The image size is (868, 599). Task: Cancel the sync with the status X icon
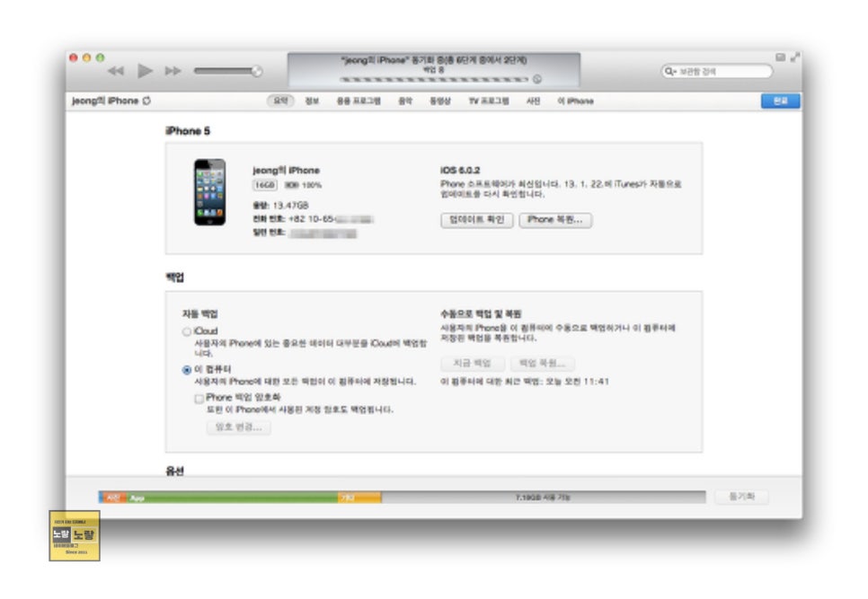click(x=537, y=79)
